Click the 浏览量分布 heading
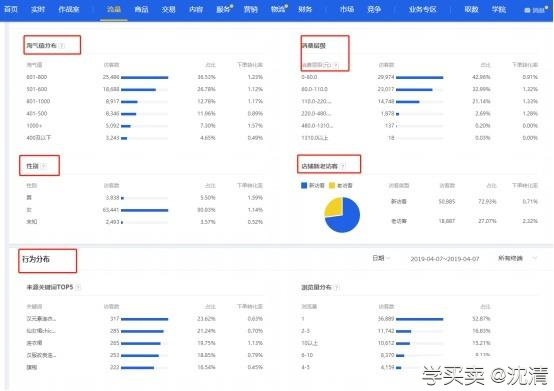Screen dimensions: 554x391 [316, 287]
